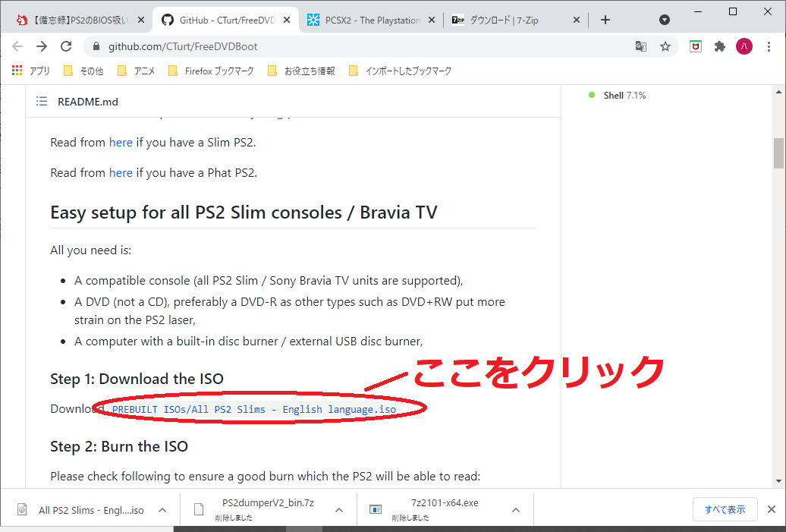This screenshot has height=532, width=786.
Task: Open the Chrome profile avatar
Action: [744, 46]
